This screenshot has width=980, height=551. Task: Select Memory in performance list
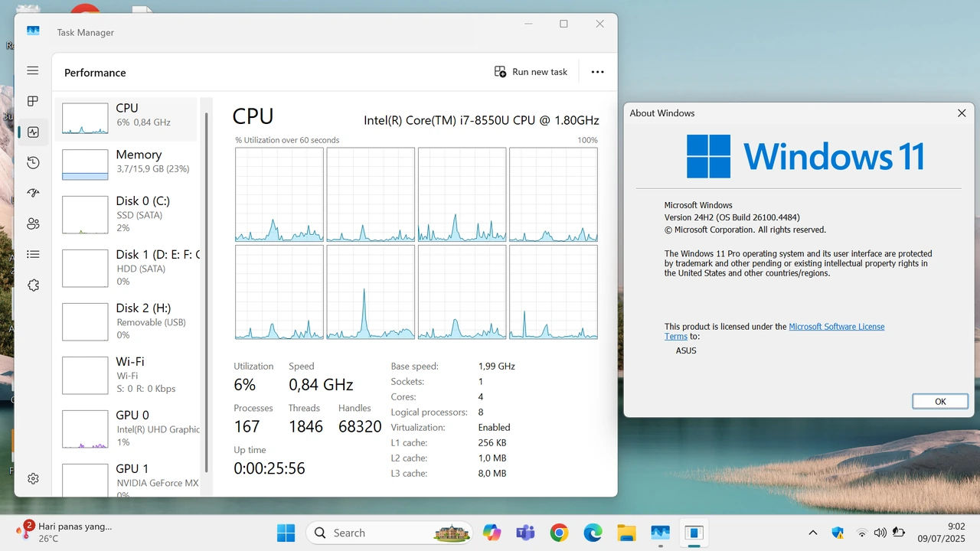(126, 165)
